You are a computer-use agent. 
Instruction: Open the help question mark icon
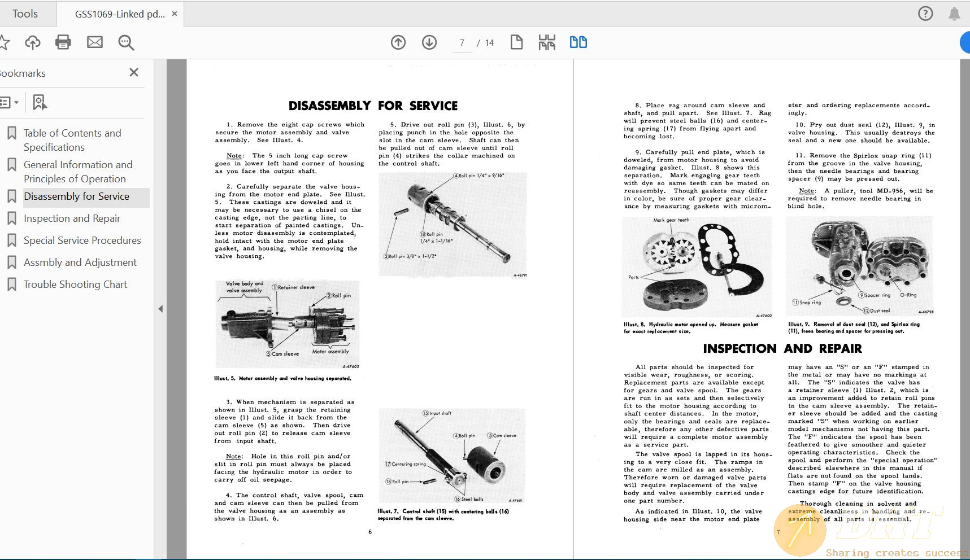click(925, 14)
